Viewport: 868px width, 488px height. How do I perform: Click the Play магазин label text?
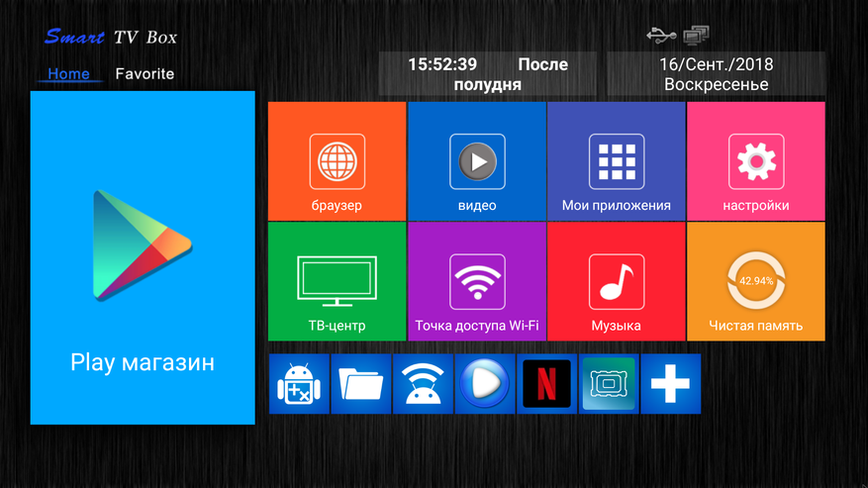[x=143, y=363]
